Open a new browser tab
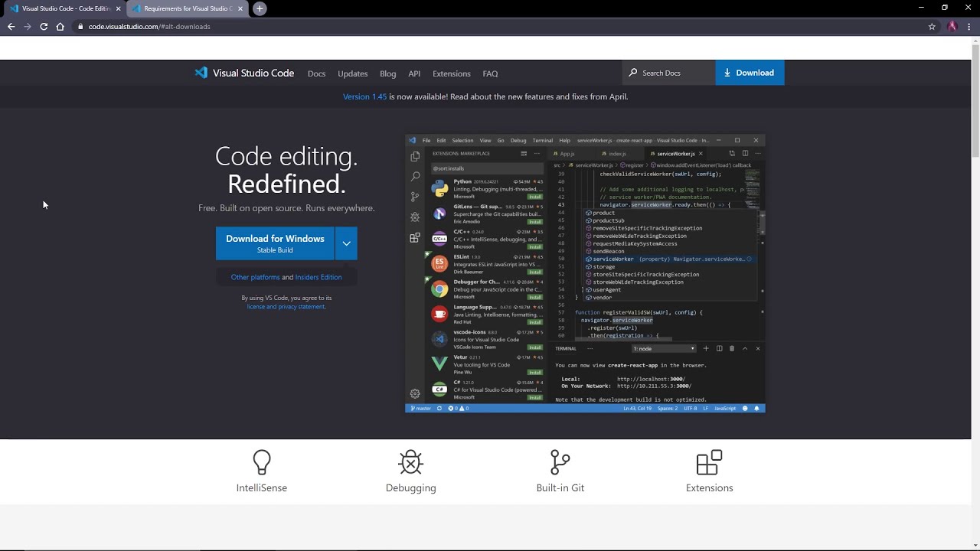 [260, 8]
